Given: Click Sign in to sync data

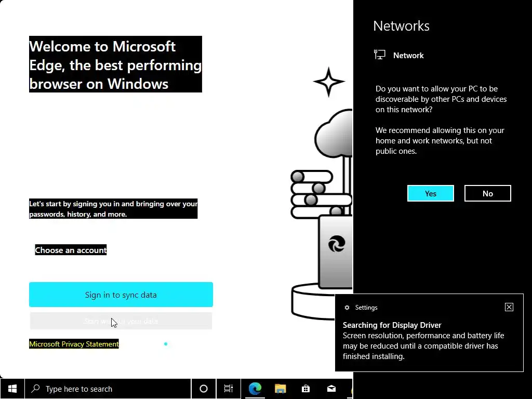Looking at the screenshot, I should pyautogui.click(x=121, y=295).
